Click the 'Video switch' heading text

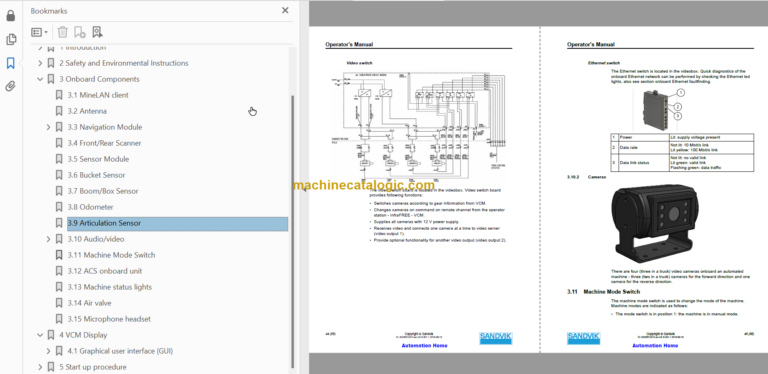coord(360,63)
